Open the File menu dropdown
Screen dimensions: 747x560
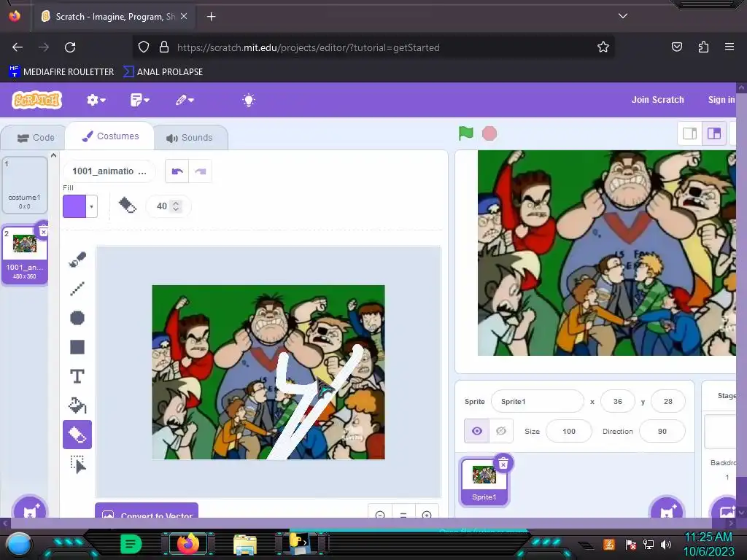point(139,100)
